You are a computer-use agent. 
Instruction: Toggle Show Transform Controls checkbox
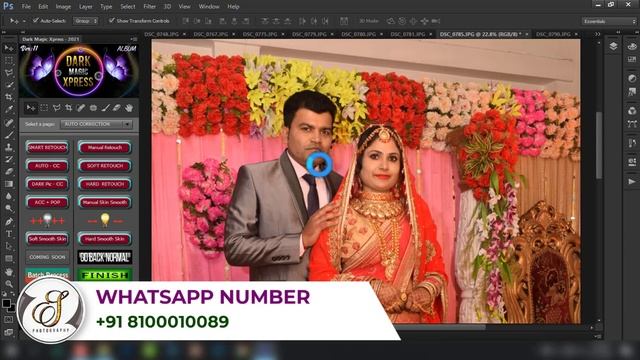pos(111,20)
